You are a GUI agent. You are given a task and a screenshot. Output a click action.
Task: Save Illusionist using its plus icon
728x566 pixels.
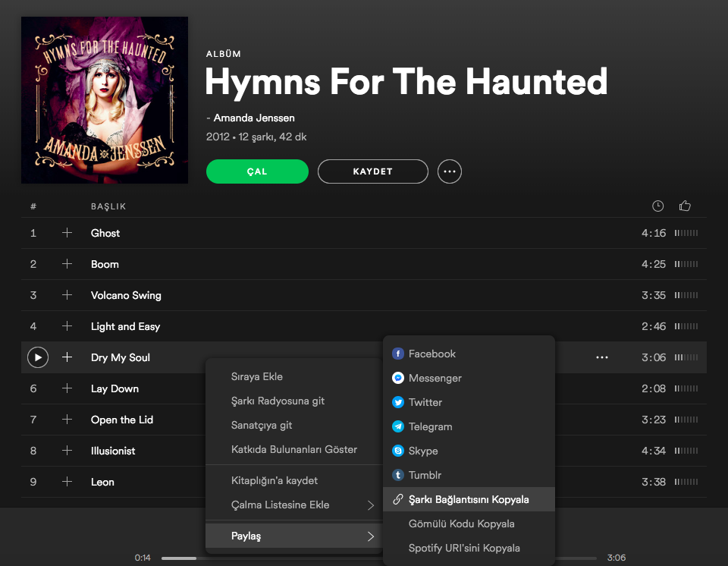pyautogui.click(x=67, y=451)
